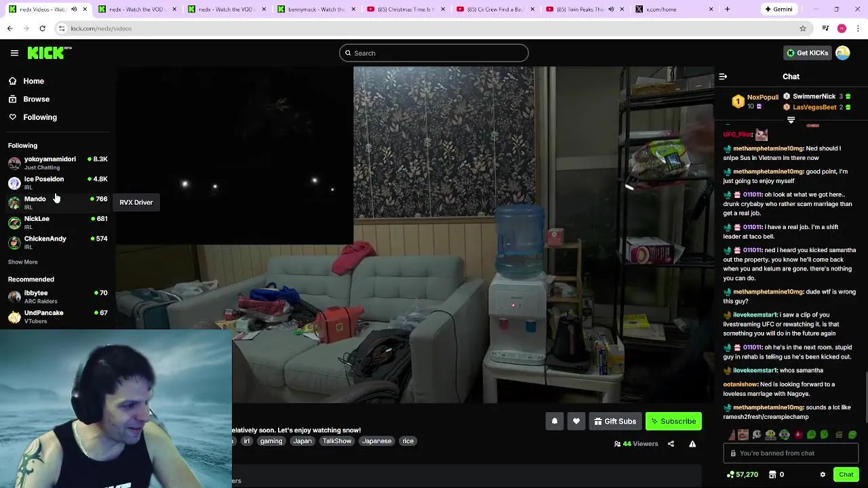Click the banned chat input field
Screen dimensions: 868x488
791,453
